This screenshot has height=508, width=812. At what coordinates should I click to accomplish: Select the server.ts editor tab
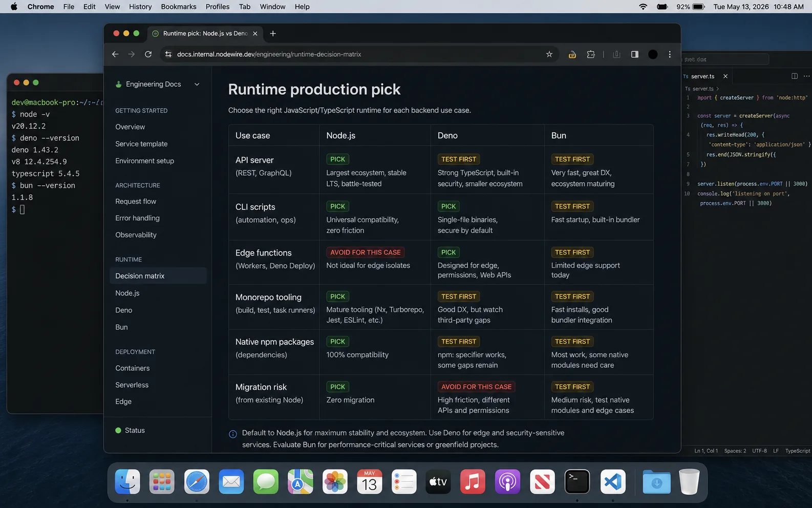coord(702,76)
